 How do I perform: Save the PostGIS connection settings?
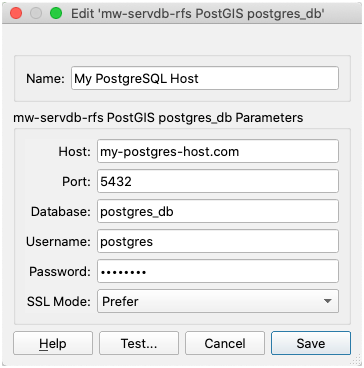[311, 343]
